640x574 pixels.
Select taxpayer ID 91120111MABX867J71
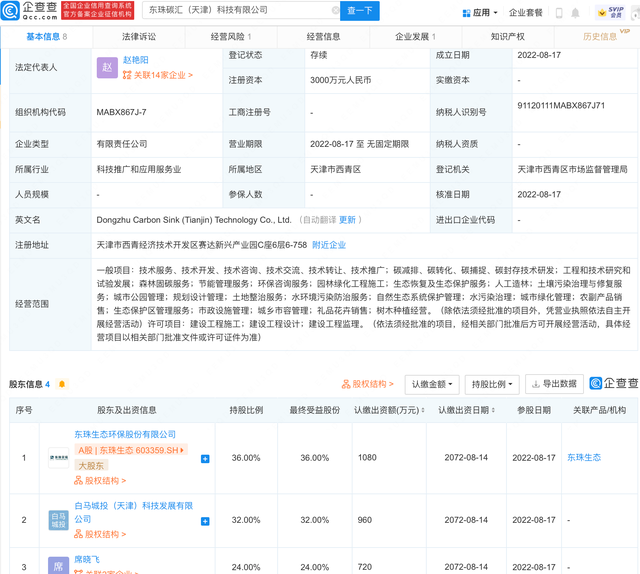point(561,106)
